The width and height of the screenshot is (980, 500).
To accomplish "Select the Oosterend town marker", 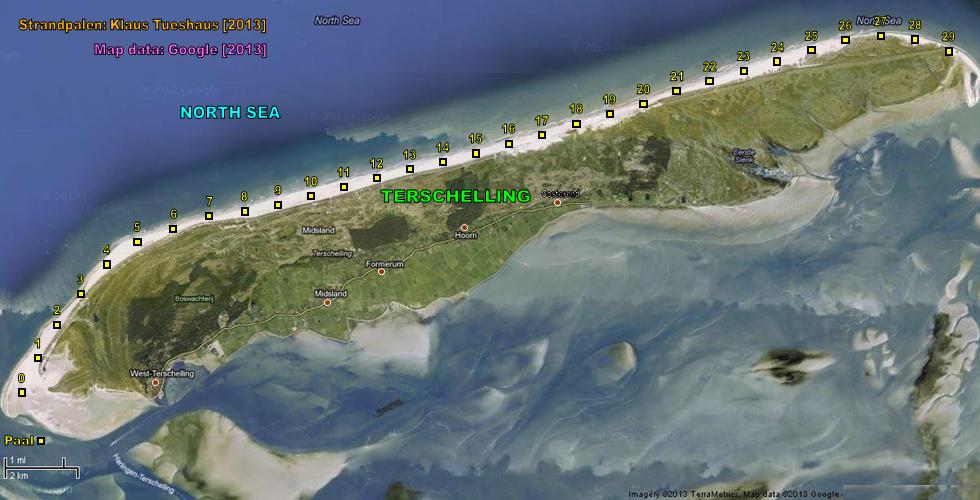I will (x=558, y=203).
